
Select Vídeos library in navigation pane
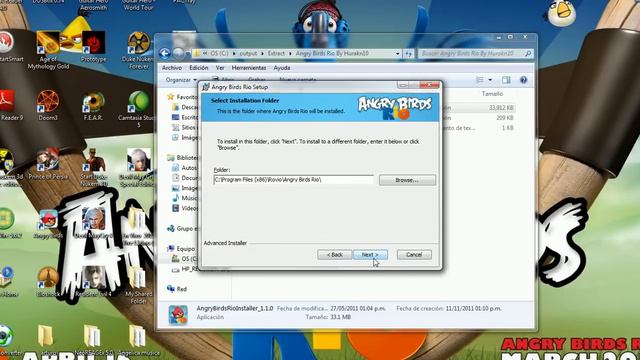point(184,208)
